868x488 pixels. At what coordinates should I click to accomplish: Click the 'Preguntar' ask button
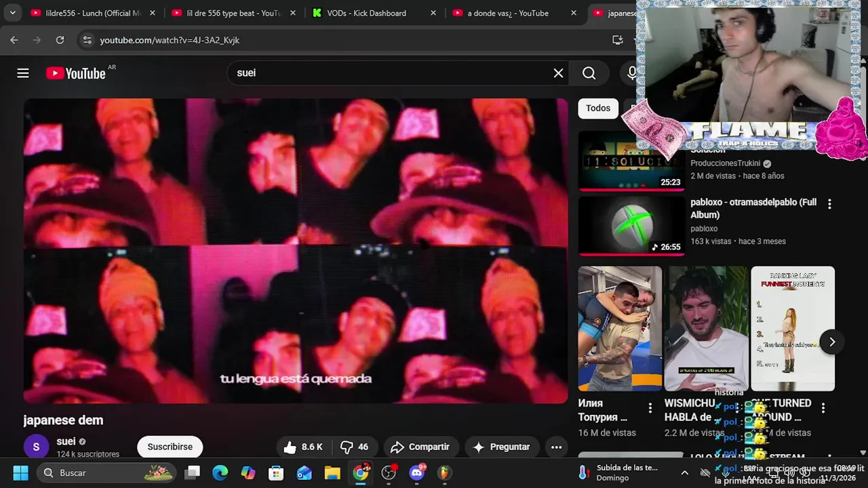pos(501,447)
